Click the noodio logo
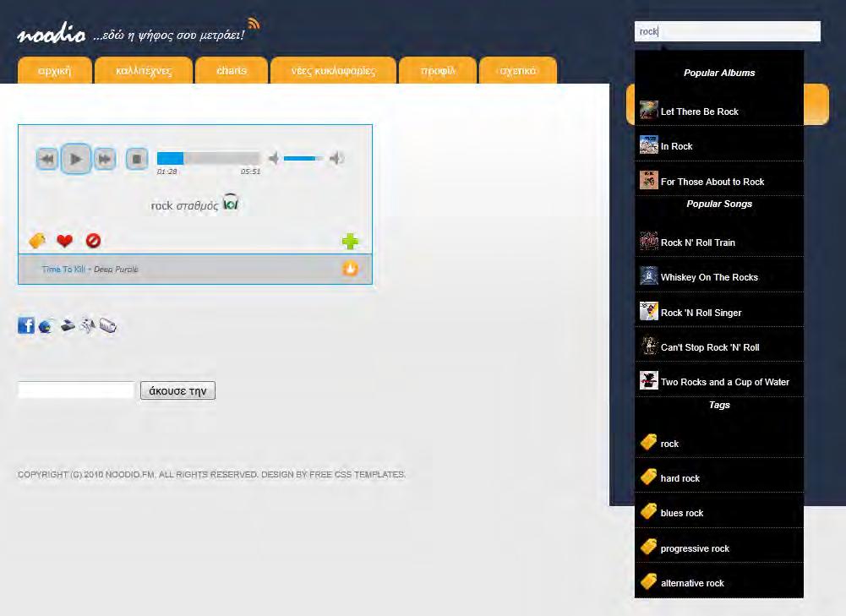Image resolution: width=846 pixels, height=616 pixels. point(52,34)
